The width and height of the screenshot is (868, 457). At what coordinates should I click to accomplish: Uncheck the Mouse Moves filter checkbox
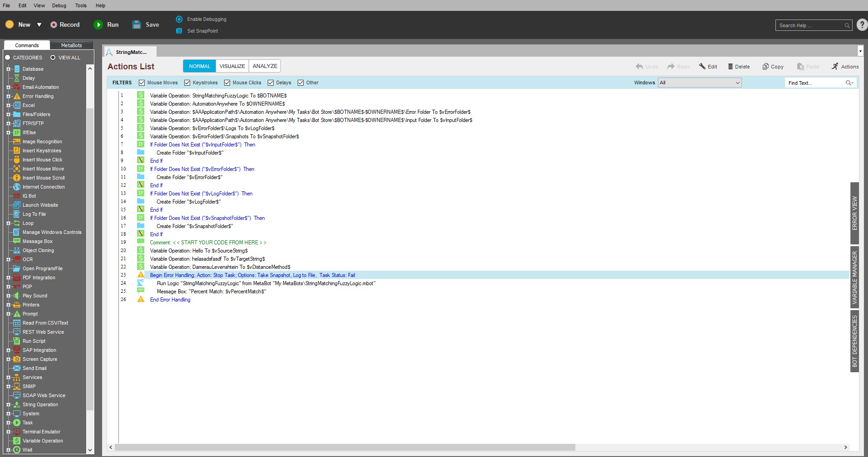[142, 83]
